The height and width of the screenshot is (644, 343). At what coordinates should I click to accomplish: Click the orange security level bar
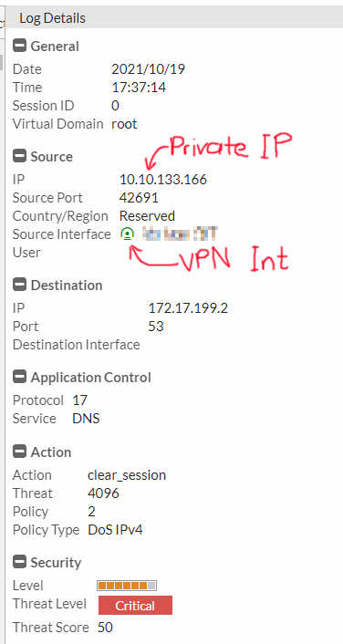(127, 586)
